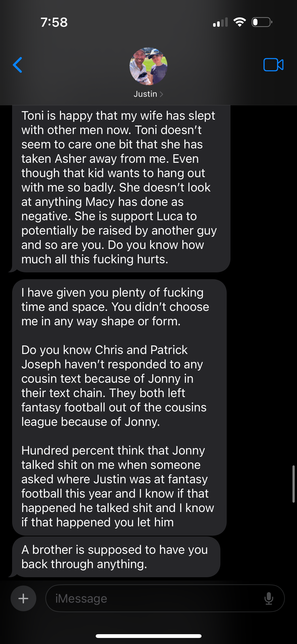This screenshot has height=644, width=297.
Task: Tap the home indicator bar
Action: pos(148,636)
